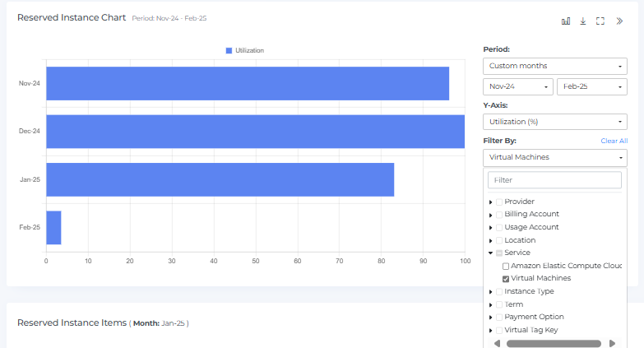The height and width of the screenshot is (348, 644).
Task: Click the horizontal scrollbar left arrow
Action: [x=497, y=343]
